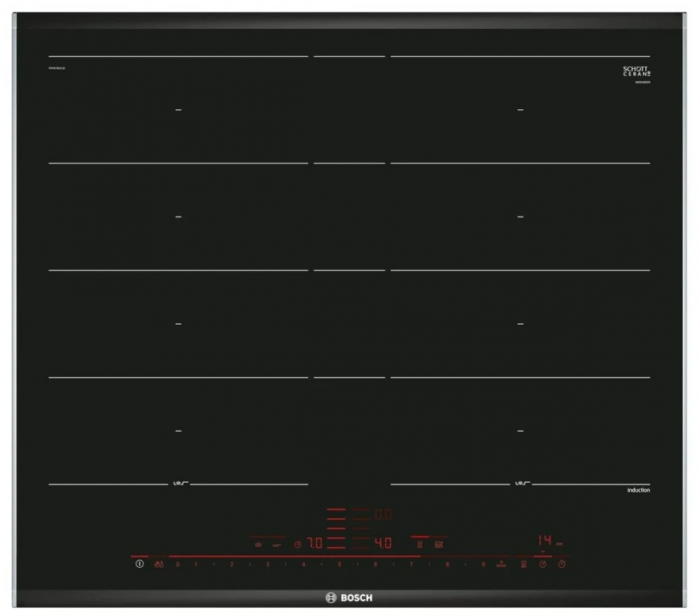The height and width of the screenshot is (616, 699).
Task: Toggle left FlexInduction zone link symbol
Action: (179, 484)
